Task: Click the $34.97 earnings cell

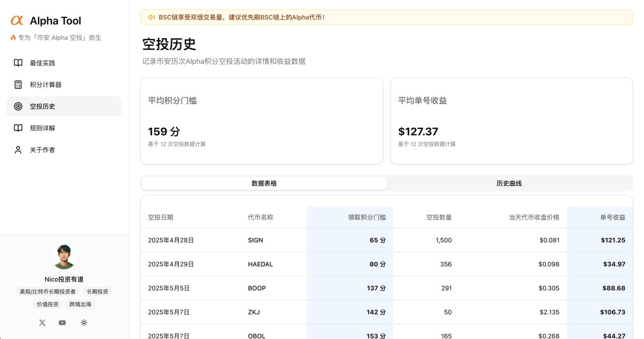Action: [614, 264]
